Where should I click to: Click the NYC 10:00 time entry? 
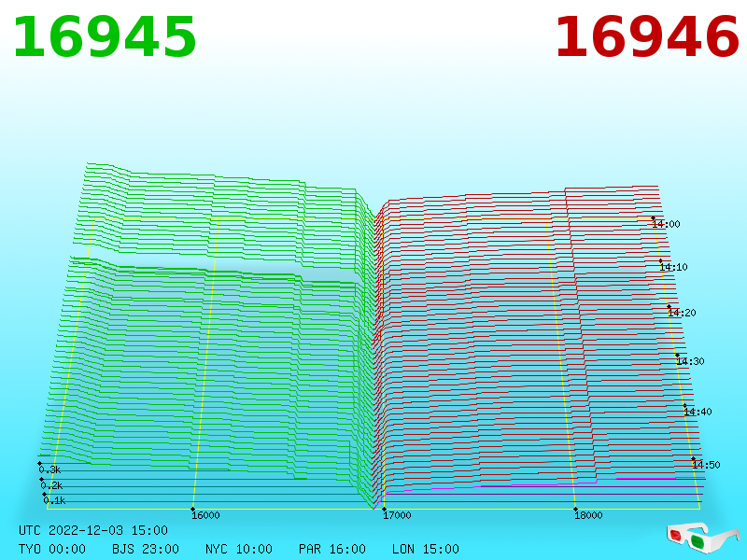(239, 549)
